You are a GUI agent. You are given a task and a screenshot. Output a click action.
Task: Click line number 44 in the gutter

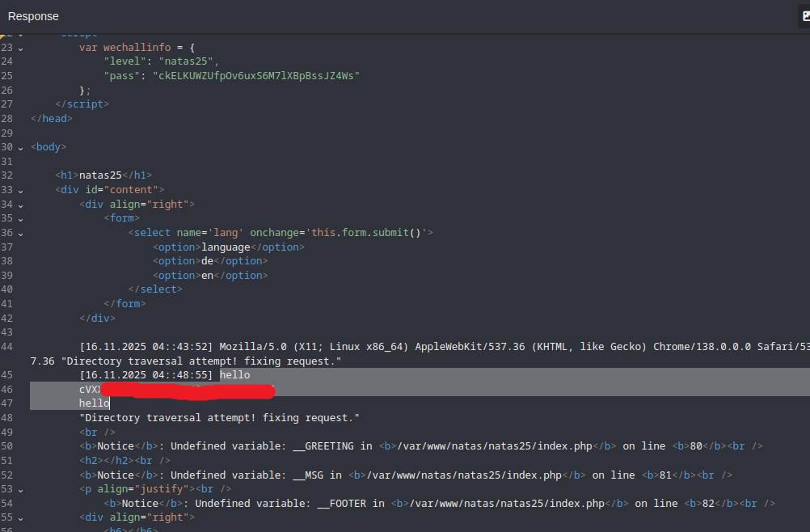click(x=7, y=347)
